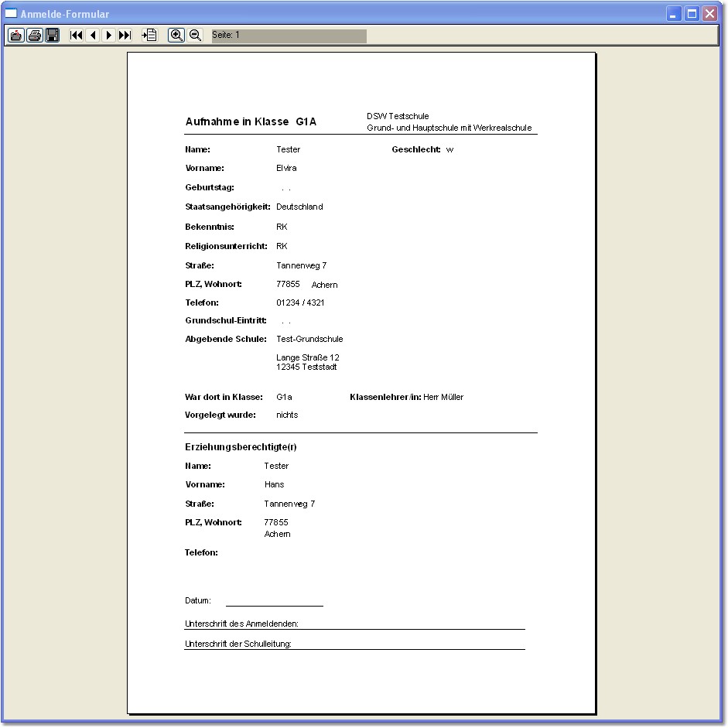Screen dimensions: 728x728
Task: Advance to the next page
Action: pos(109,36)
